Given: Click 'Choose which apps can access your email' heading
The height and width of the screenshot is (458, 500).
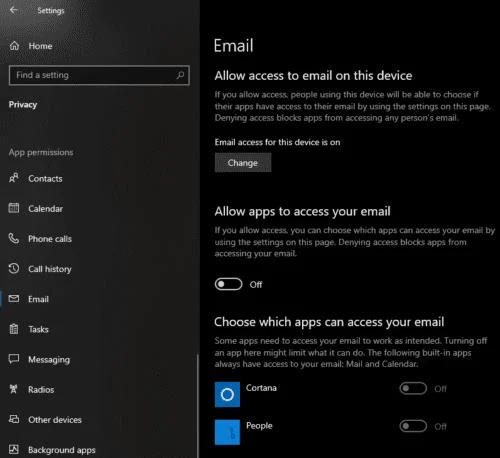Looking at the screenshot, I should pos(329,322).
